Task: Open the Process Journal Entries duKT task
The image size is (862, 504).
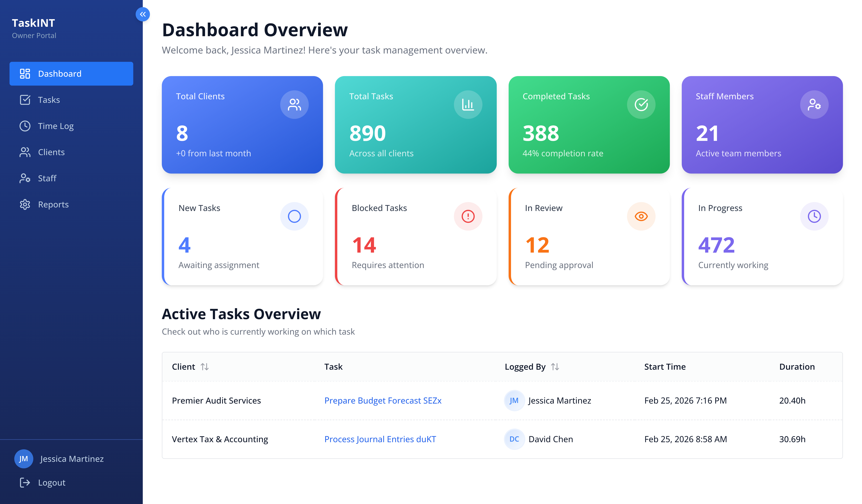Action: pyautogui.click(x=380, y=439)
